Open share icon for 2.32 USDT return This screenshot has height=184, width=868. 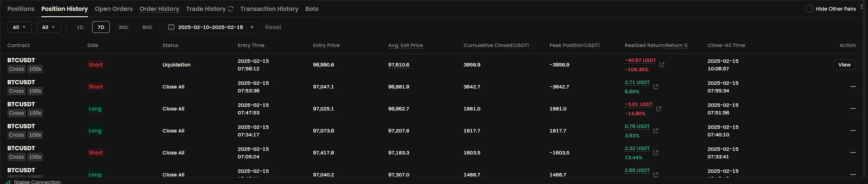pos(656,153)
